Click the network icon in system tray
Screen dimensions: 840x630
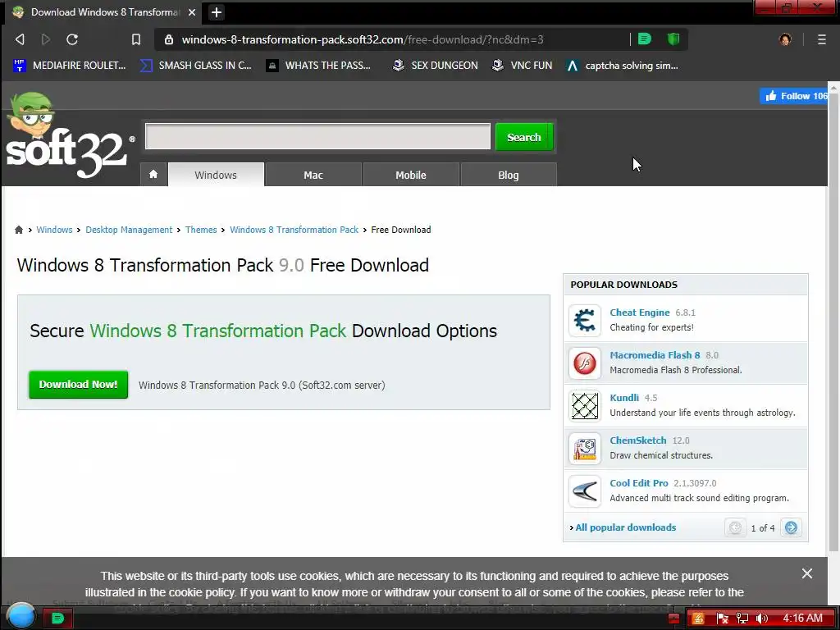click(x=742, y=619)
